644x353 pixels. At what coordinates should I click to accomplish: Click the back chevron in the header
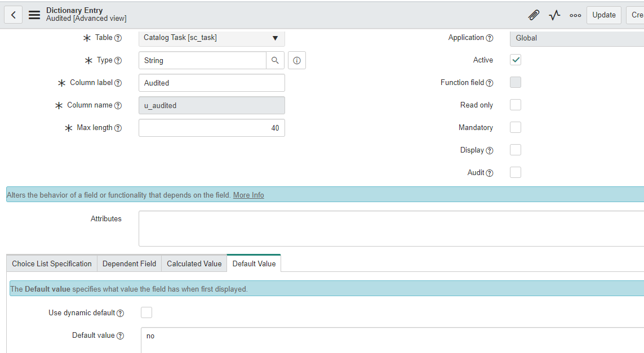click(13, 14)
